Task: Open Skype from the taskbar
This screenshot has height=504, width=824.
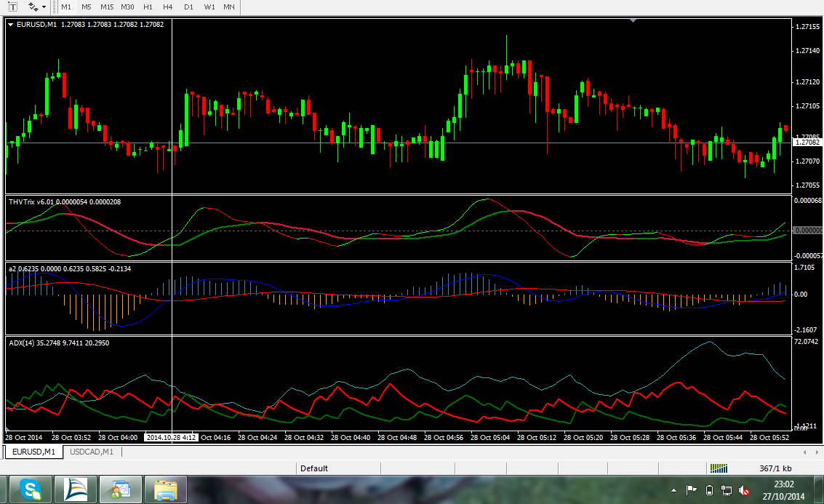Action: coord(30,489)
